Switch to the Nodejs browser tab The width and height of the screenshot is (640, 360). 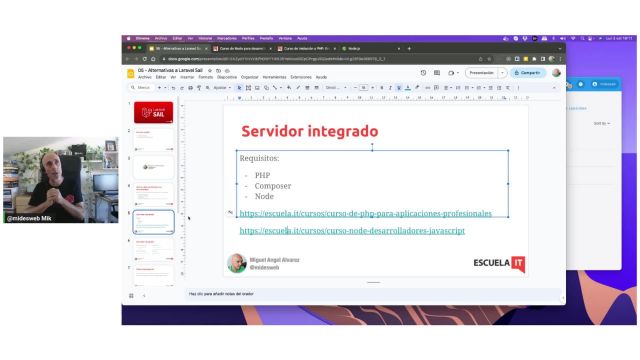click(x=370, y=48)
